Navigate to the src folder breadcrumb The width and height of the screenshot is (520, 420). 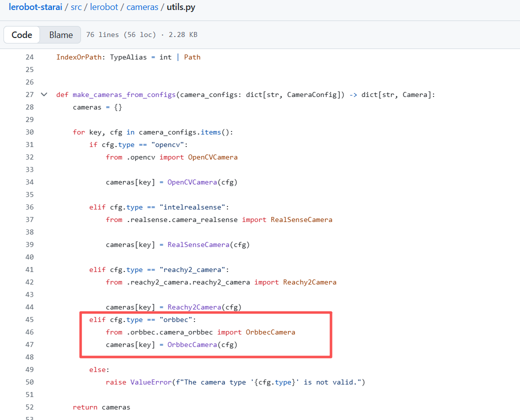(x=76, y=8)
